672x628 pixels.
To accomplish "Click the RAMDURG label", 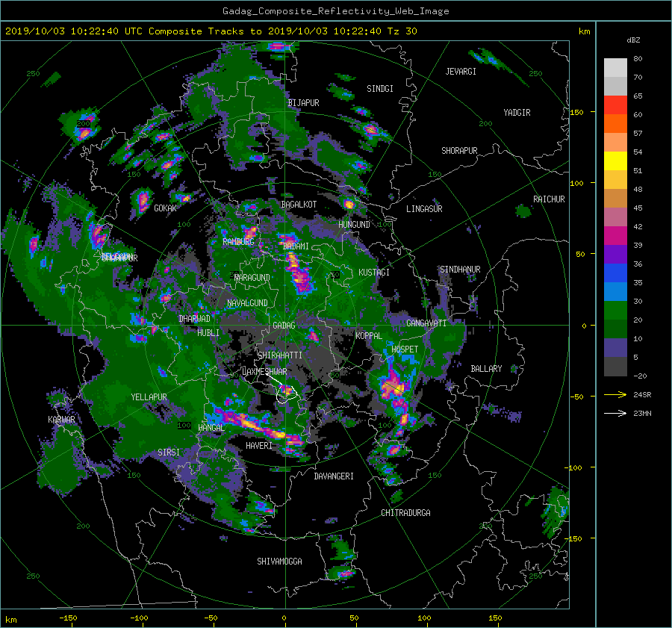I will coord(238,242).
